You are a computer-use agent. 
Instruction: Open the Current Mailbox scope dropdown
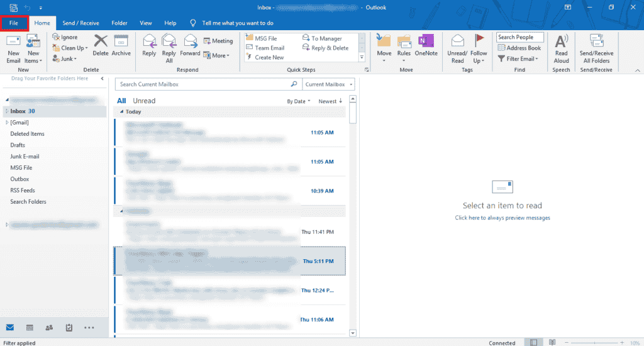point(328,84)
